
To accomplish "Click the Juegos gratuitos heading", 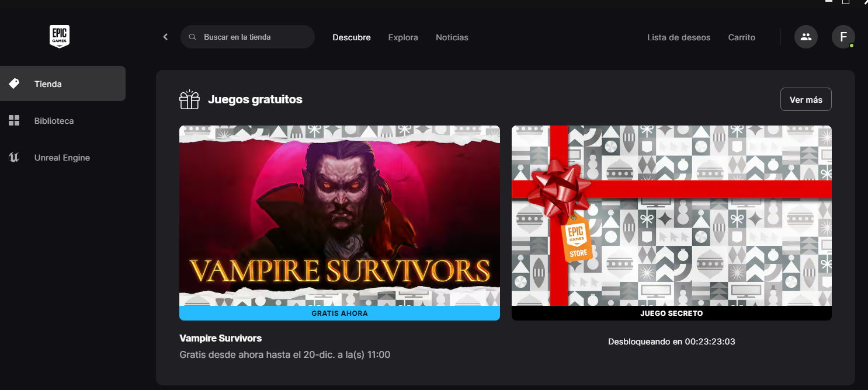I will tap(255, 99).
